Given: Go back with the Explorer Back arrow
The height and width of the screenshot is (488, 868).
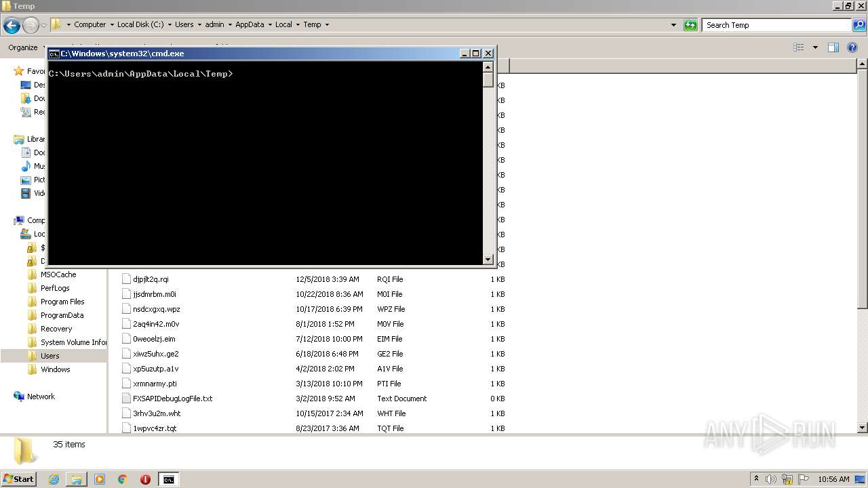Looking at the screenshot, I should 12,26.
